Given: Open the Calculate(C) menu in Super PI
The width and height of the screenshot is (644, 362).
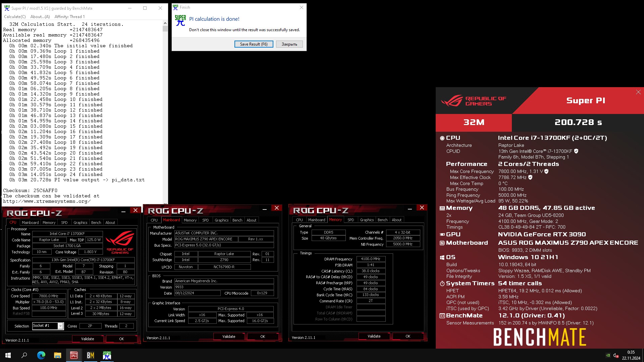Looking at the screenshot, I should (x=15, y=17).
